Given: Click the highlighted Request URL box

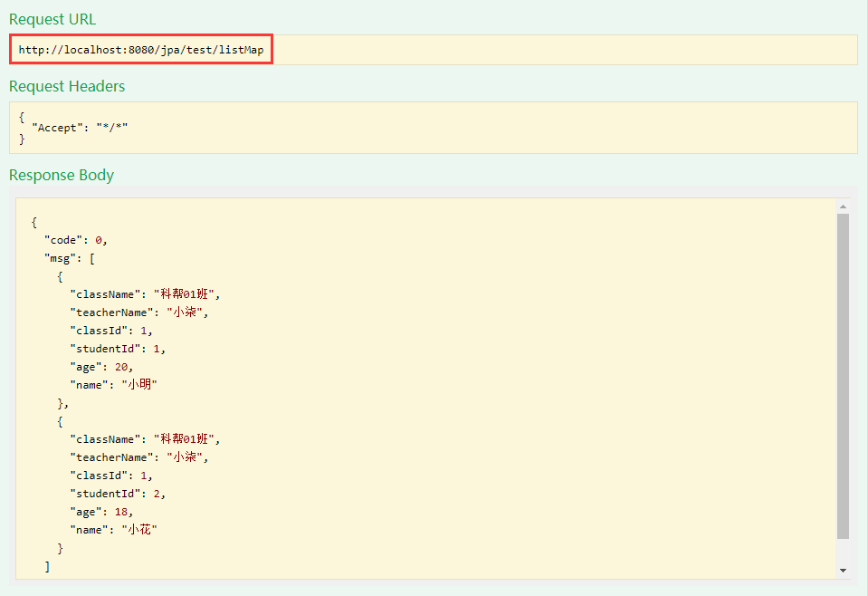Looking at the screenshot, I should click(x=140, y=49).
